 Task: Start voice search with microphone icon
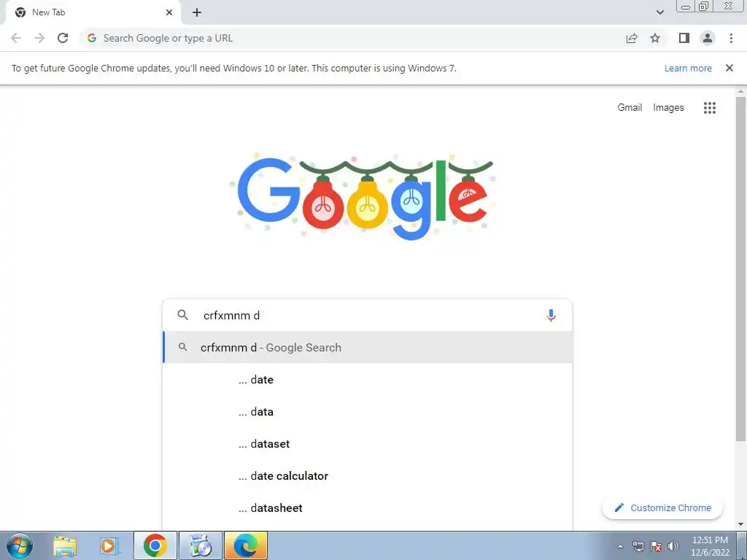551,315
